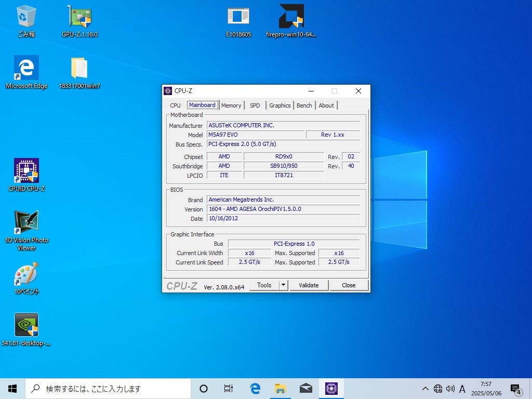Viewport: 532px width, 399px height.
Task: Open the volume control tray icon
Action: coord(450,389)
